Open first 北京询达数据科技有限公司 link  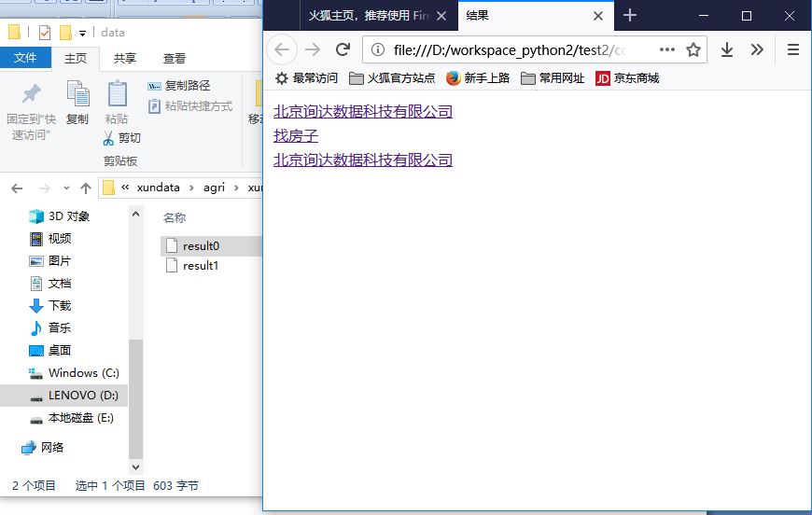pos(363,111)
